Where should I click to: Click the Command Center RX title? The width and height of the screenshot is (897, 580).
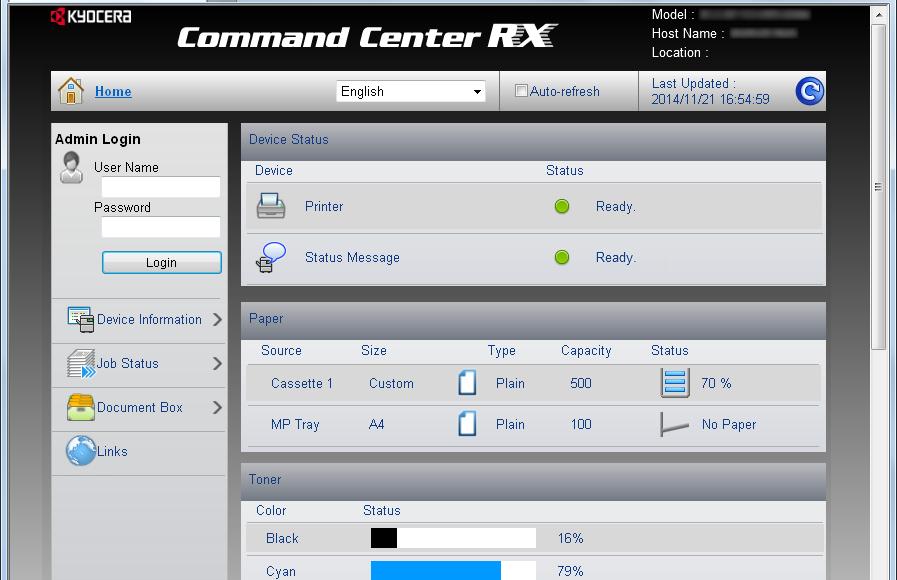point(367,37)
